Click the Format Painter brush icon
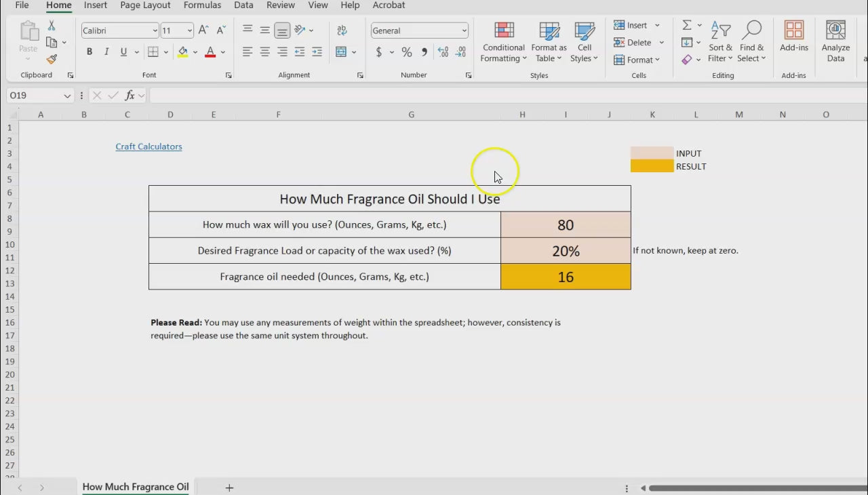868x495 pixels. click(52, 60)
